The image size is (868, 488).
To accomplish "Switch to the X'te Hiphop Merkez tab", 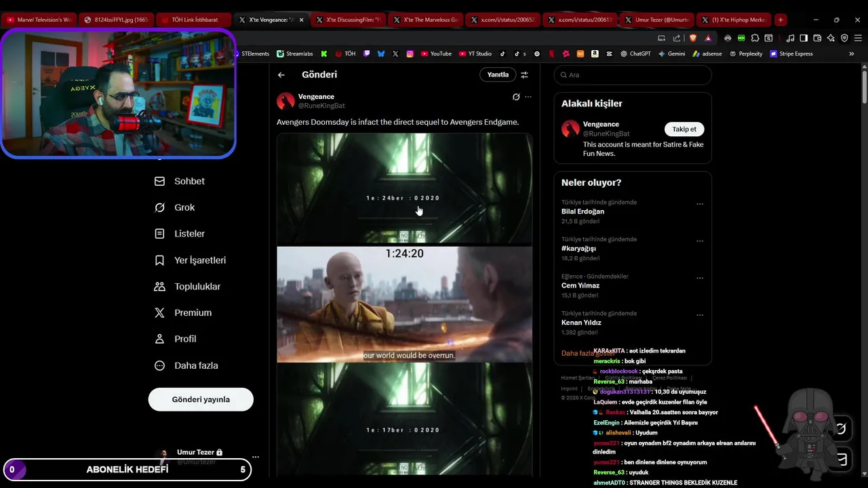I will pyautogui.click(x=734, y=20).
